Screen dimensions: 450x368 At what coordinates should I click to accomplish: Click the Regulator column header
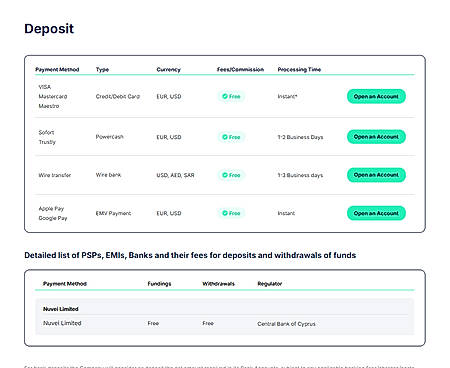(x=270, y=284)
